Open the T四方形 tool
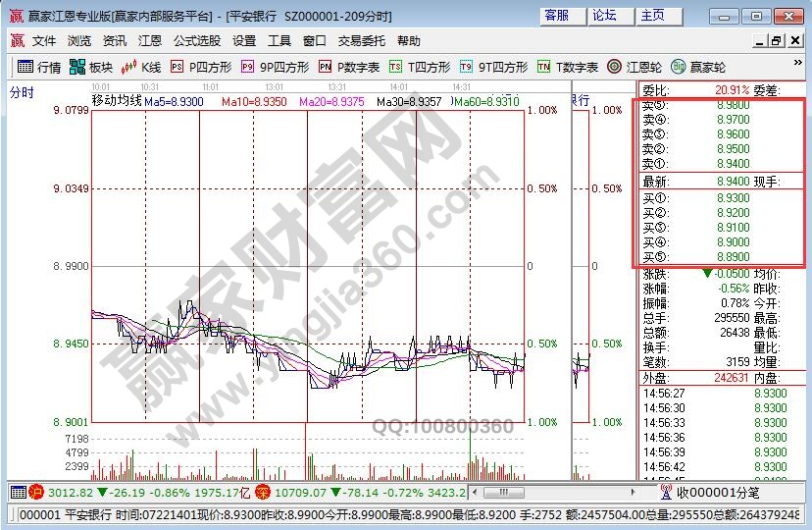This screenshot has width=812, height=530. coord(420,67)
